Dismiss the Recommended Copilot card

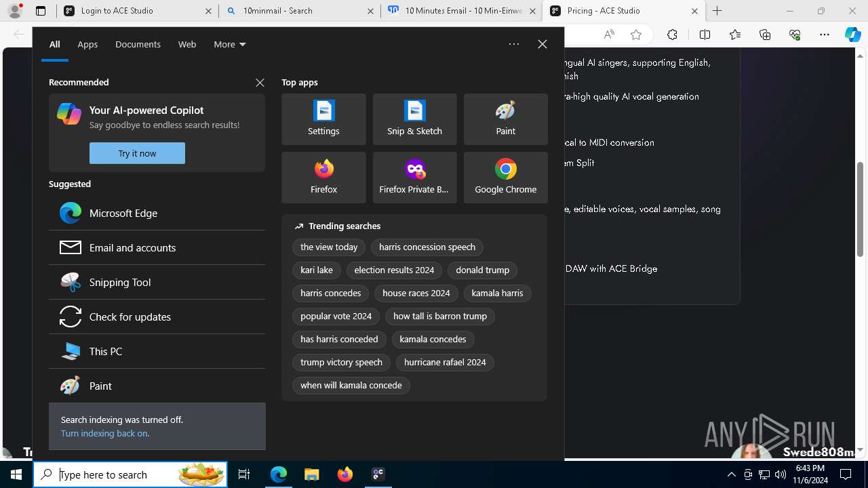[x=260, y=82]
